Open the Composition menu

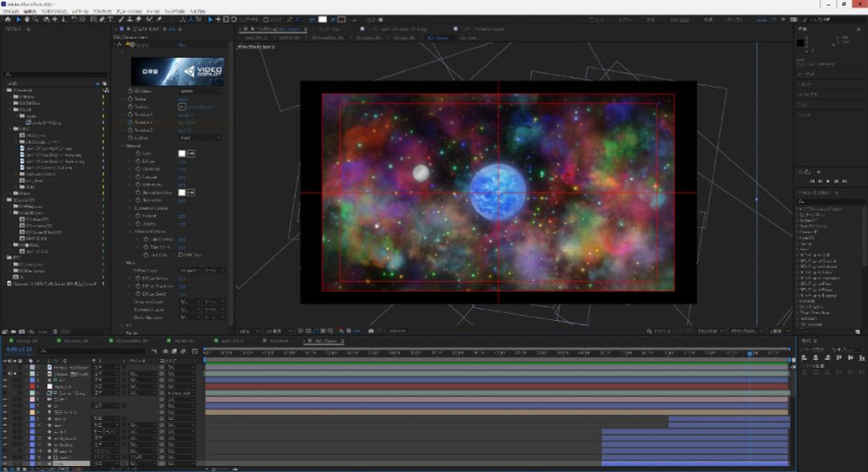54,11
